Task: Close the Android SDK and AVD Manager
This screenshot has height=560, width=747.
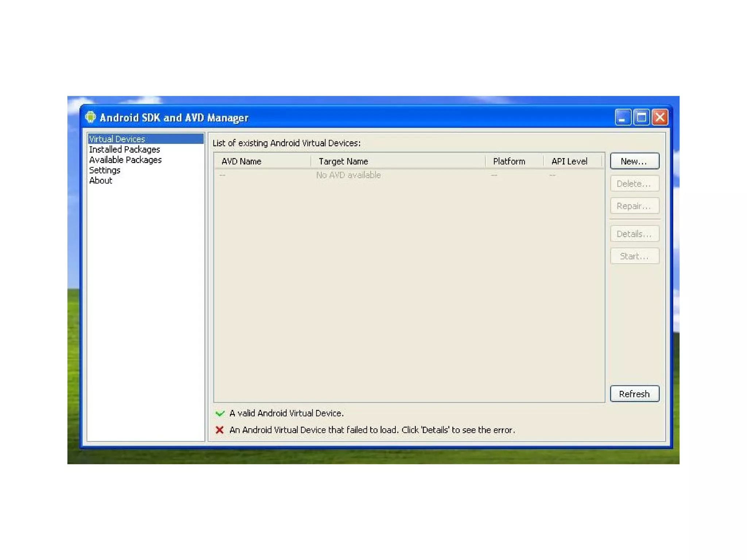Action: (x=660, y=117)
